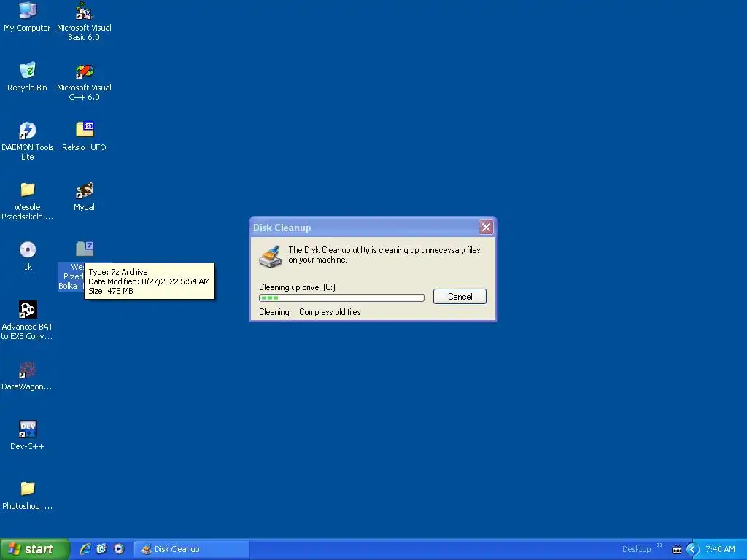Expand hidden system tray icons arrow
This screenshot has width=747, height=560.
pos(693,550)
